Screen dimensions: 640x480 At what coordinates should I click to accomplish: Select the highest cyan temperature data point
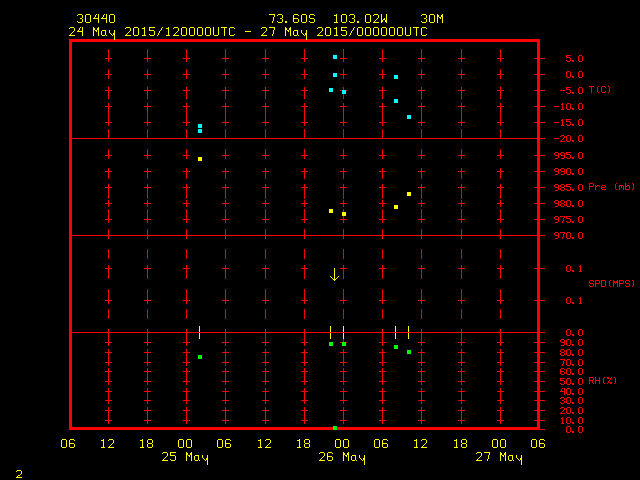tap(335, 57)
